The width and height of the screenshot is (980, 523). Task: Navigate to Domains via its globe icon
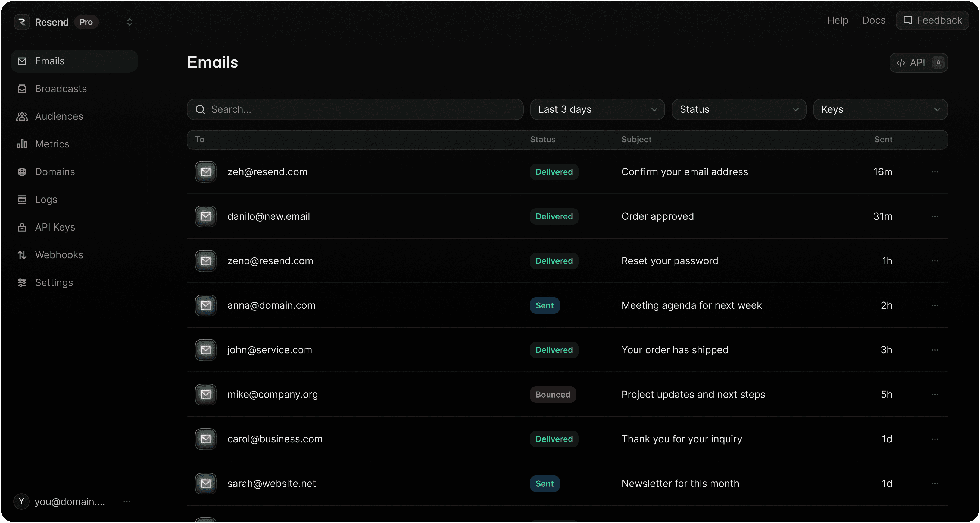[x=22, y=172]
